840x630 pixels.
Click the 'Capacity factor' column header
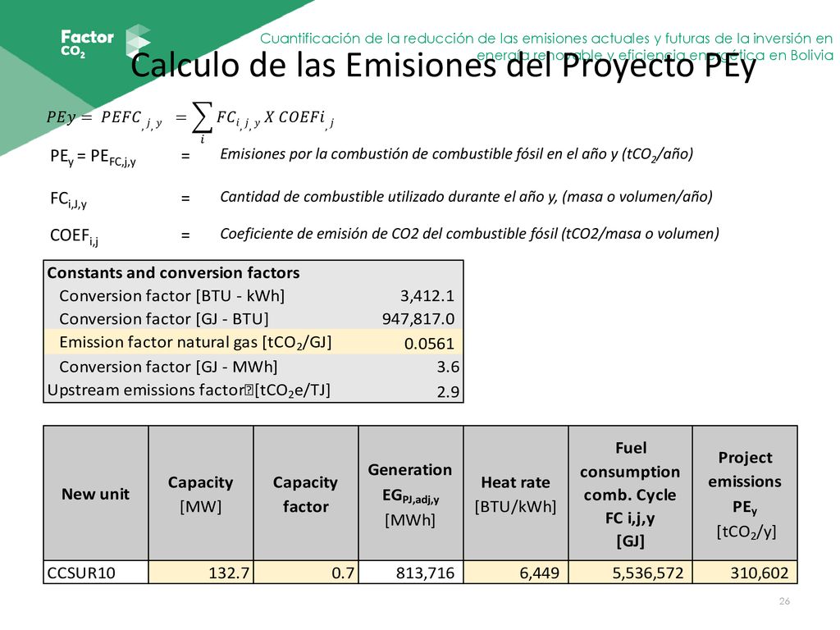click(305, 494)
